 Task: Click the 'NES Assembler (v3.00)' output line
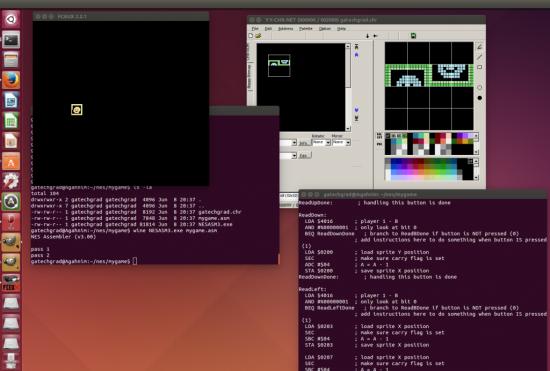(63, 237)
